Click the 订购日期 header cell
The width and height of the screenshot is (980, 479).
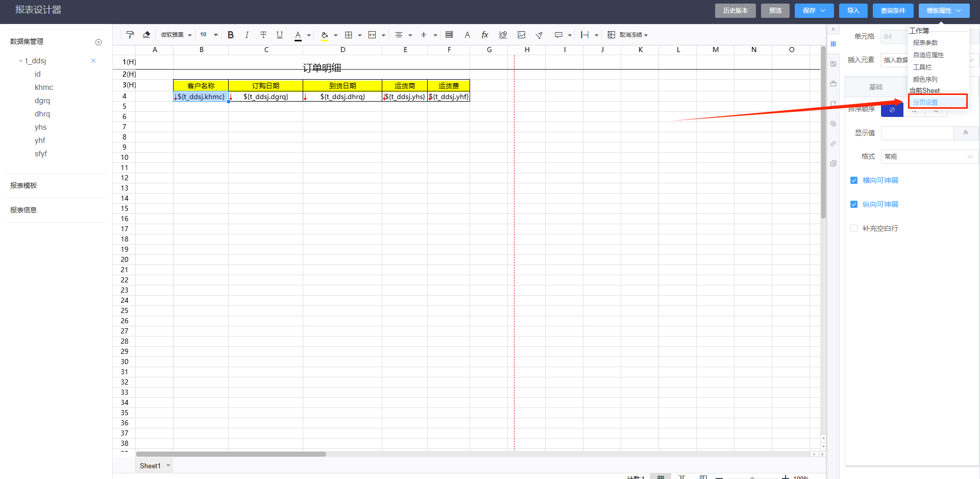pyautogui.click(x=265, y=86)
